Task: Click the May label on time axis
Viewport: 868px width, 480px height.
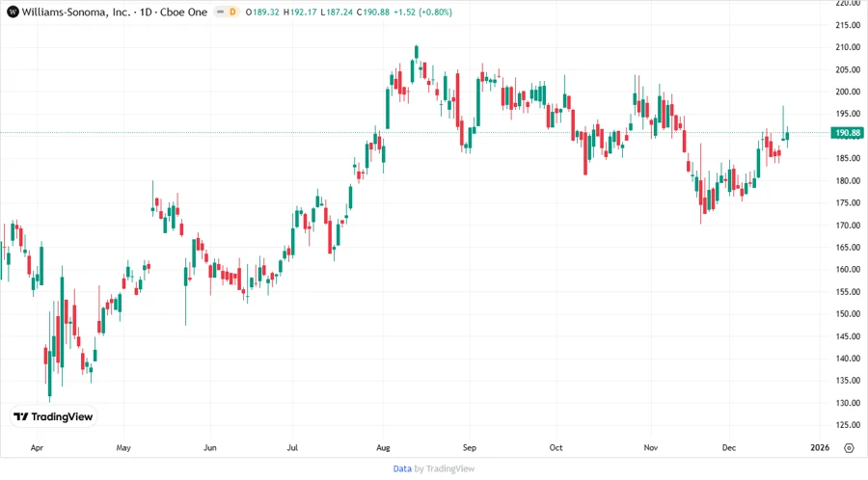Action: (x=123, y=448)
